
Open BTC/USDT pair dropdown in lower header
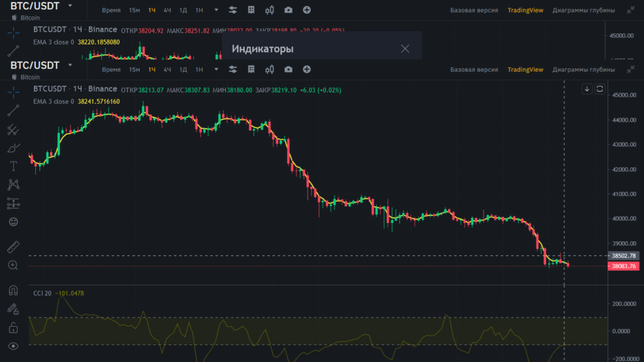[x=70, y=65]
